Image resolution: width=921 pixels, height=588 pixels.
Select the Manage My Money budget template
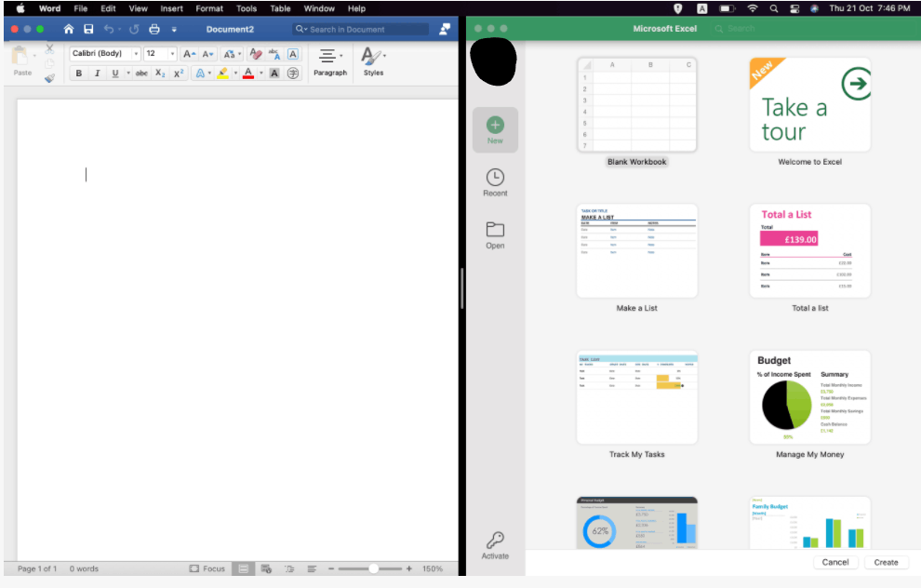coord(810,405)
